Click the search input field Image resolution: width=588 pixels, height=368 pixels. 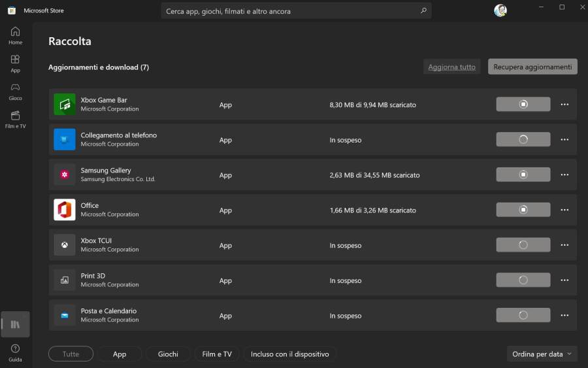[x=287, y=11]
